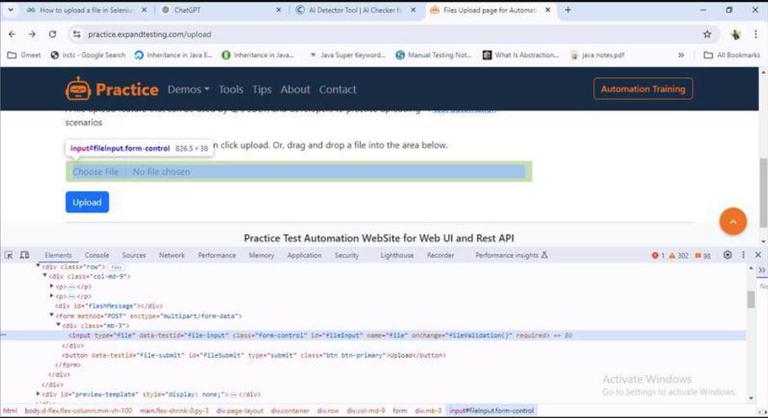Image resolution: width=768 pixels, height=418 pixels.
Task: Open Chrome three-dot menu
Action: point(756,34)
